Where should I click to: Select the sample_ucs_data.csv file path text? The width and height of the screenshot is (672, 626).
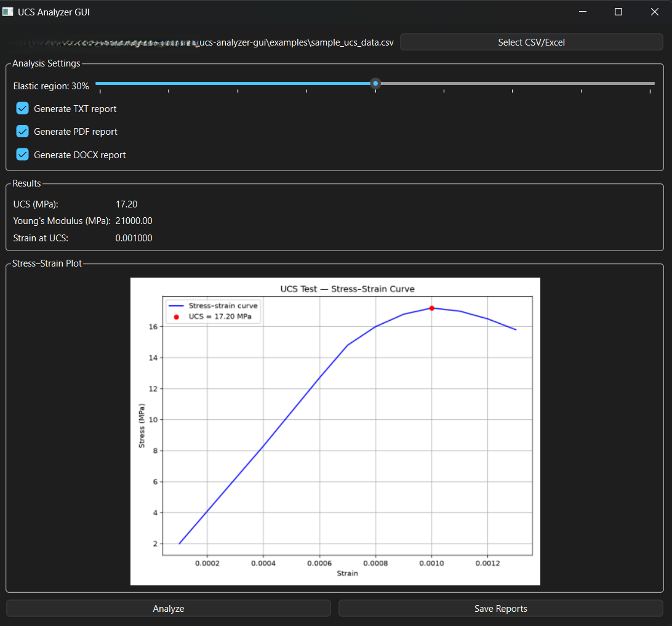click(x=297, y=42)
